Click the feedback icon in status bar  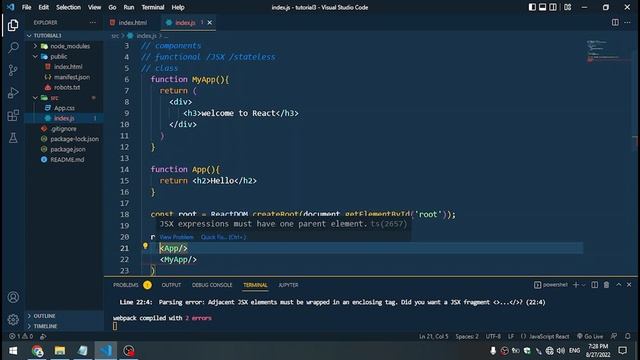tap(614, 336)
